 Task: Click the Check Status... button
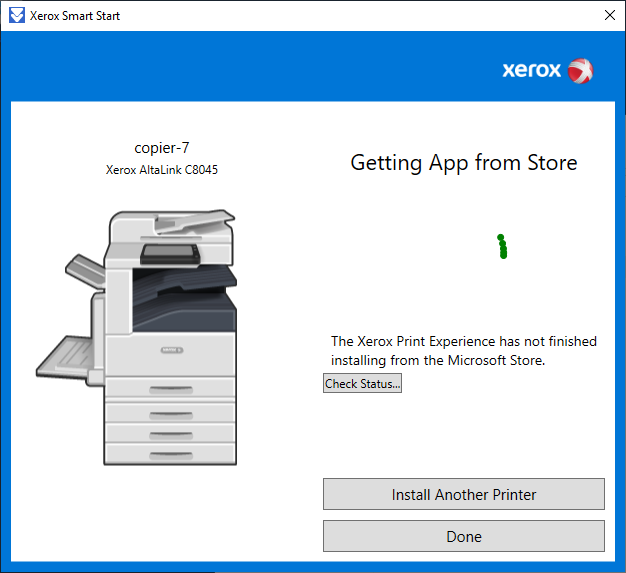point(362,383)
